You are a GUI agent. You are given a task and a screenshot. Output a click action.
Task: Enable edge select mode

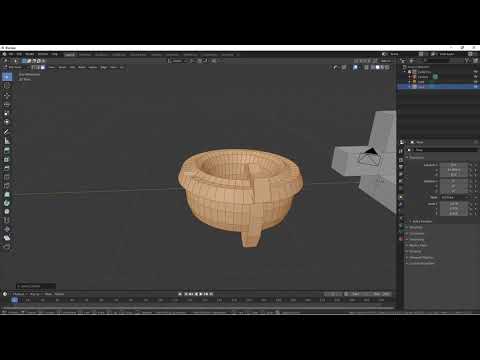click(x=39, y=67)
